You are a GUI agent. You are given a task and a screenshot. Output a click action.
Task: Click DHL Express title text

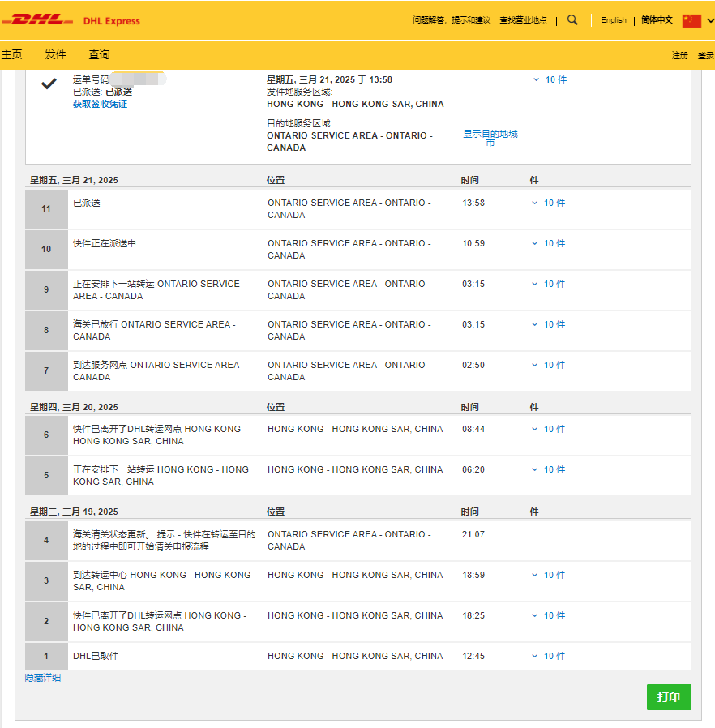click(111, 21)
